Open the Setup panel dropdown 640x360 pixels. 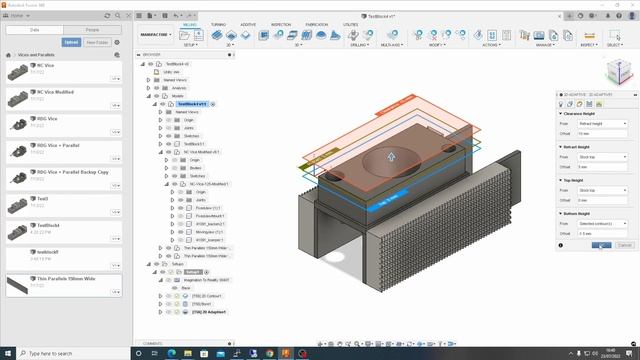coord(191,45)
